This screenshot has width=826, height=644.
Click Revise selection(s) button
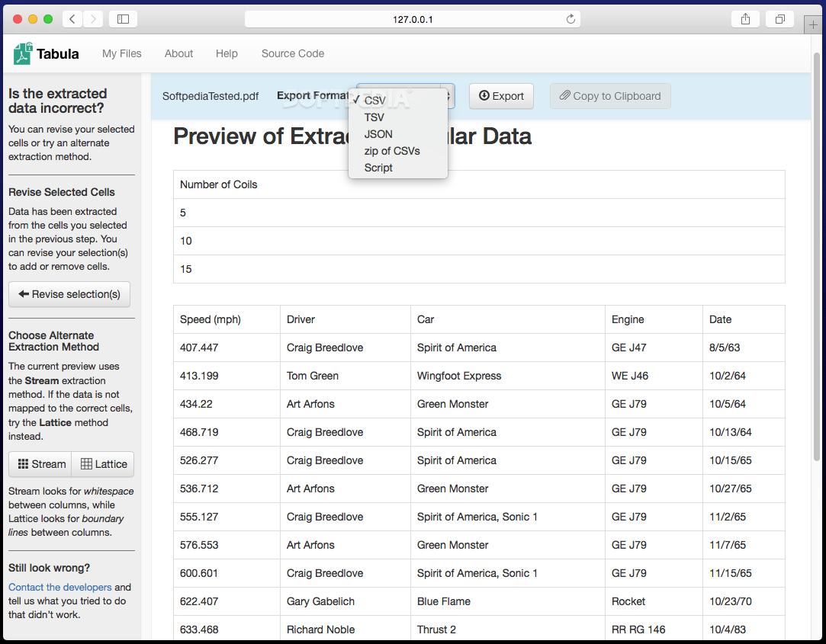[69, 294]
